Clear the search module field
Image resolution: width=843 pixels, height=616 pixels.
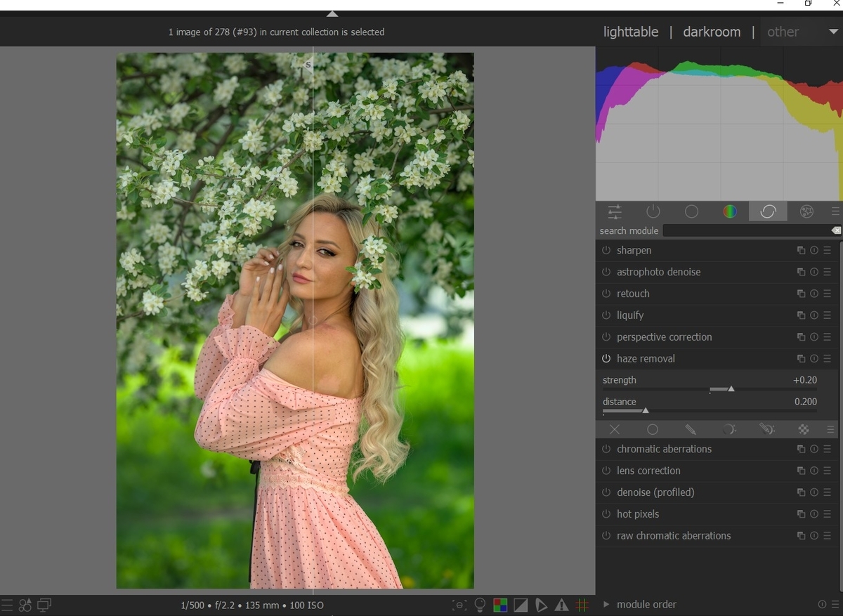[x=836, y=231]
